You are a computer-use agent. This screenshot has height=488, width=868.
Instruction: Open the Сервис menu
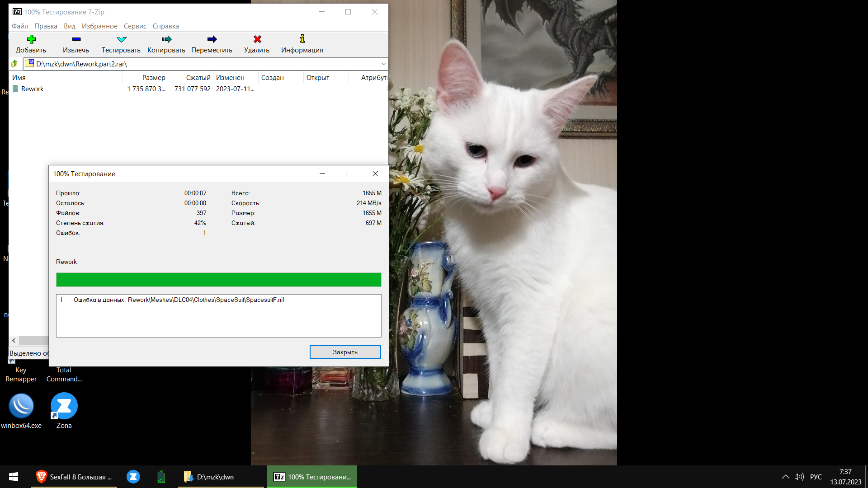(x=135, y=26)
